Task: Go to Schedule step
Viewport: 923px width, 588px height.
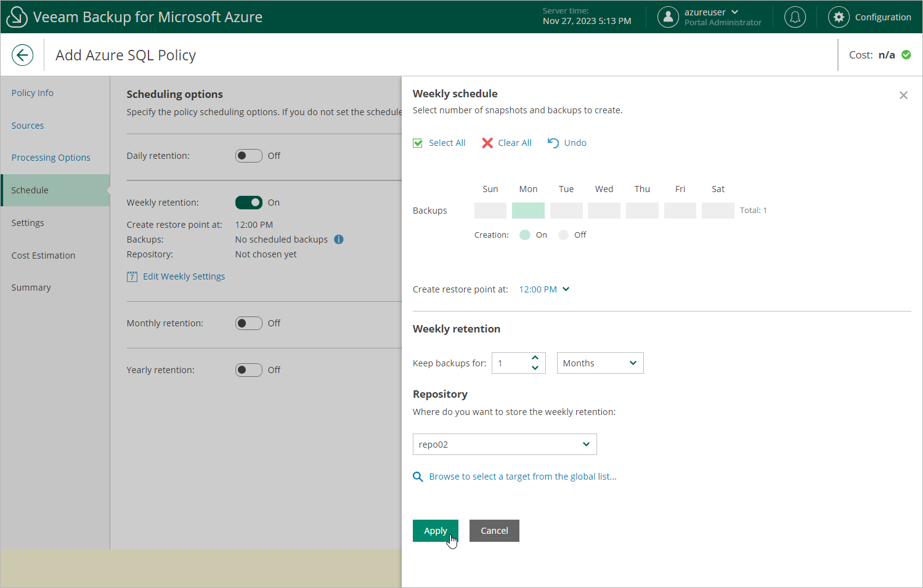Action: pos(55,190)
